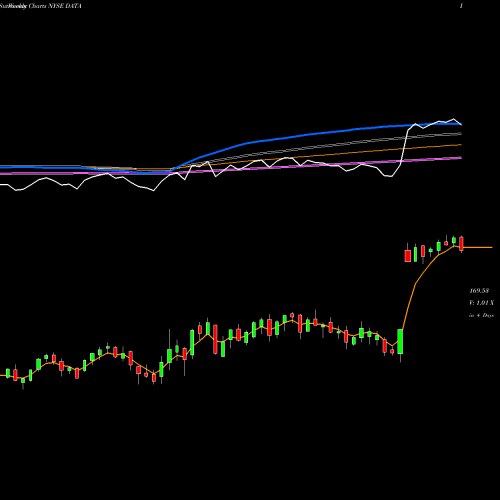Viewport: 500px width, 500px height.
Task: Click the tall green candle before the price gap
Action: 400,342
